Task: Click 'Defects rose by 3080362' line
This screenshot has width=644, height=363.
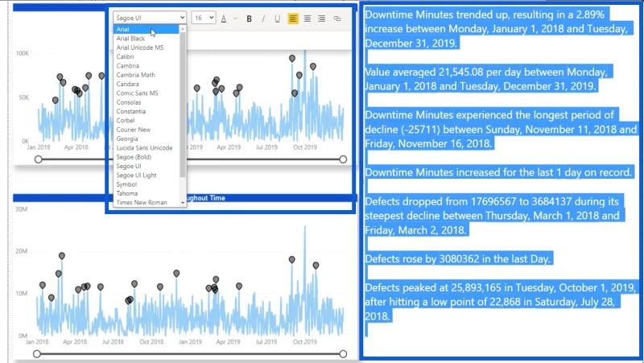Action: click(x=457, y=258)
